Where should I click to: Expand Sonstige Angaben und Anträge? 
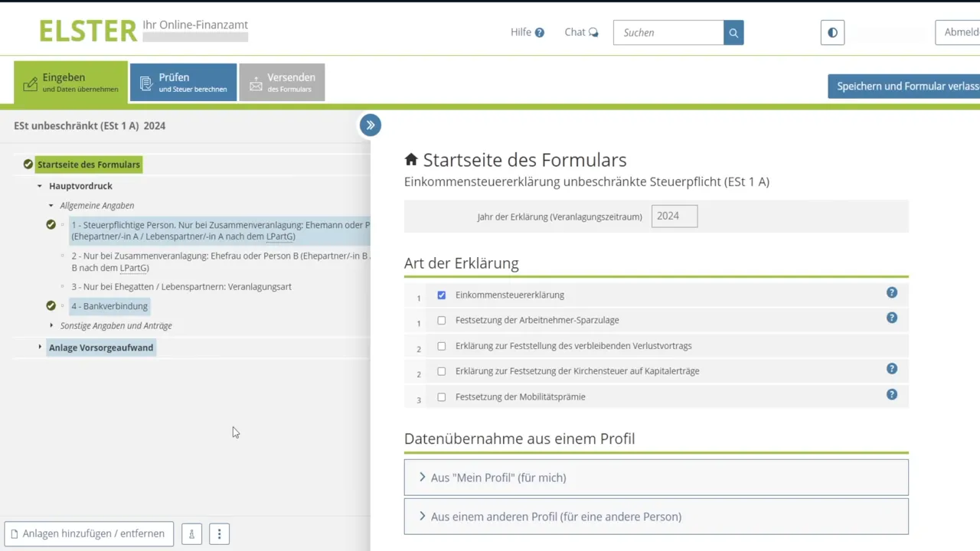click(51, 324)
